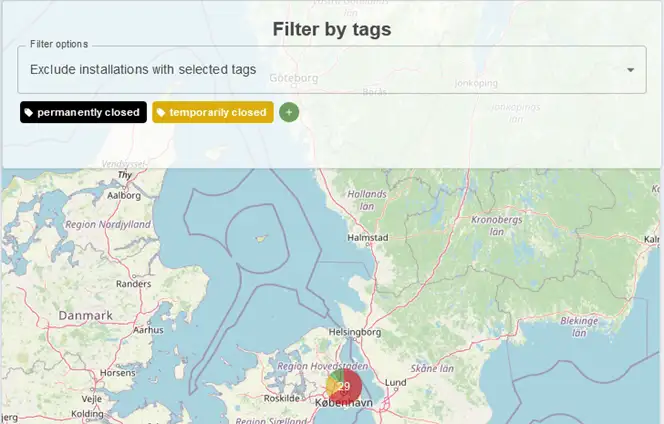Click the Aalborg city label
This screenshot has width=664, height=424.
pos(124,196)
